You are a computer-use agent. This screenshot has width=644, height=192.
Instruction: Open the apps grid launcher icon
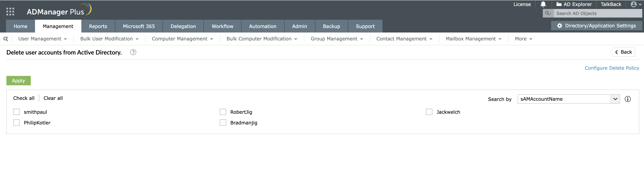pyautogui.click(x=10, y=12)
